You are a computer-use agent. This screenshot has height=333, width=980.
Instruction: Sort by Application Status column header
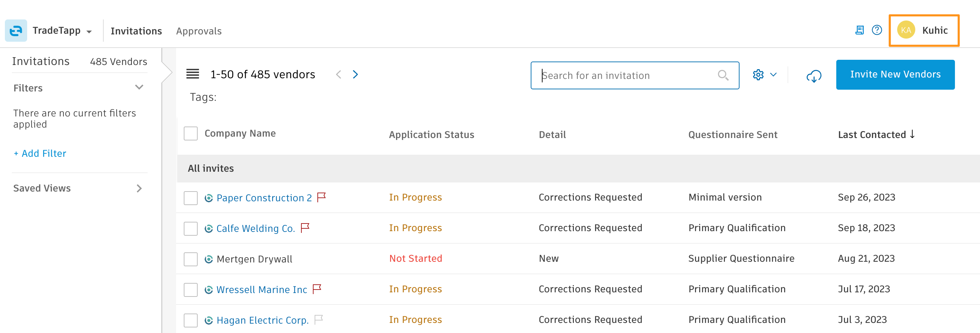pyautogui.click(x=432, y=135)
